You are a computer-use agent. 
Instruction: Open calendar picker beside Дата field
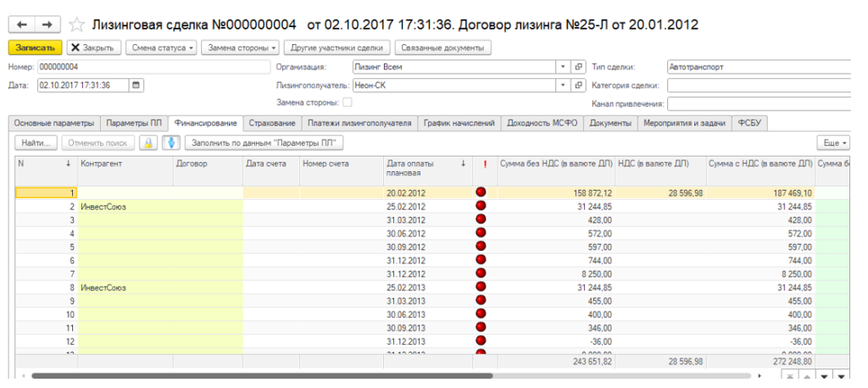[x=136, y=85]
